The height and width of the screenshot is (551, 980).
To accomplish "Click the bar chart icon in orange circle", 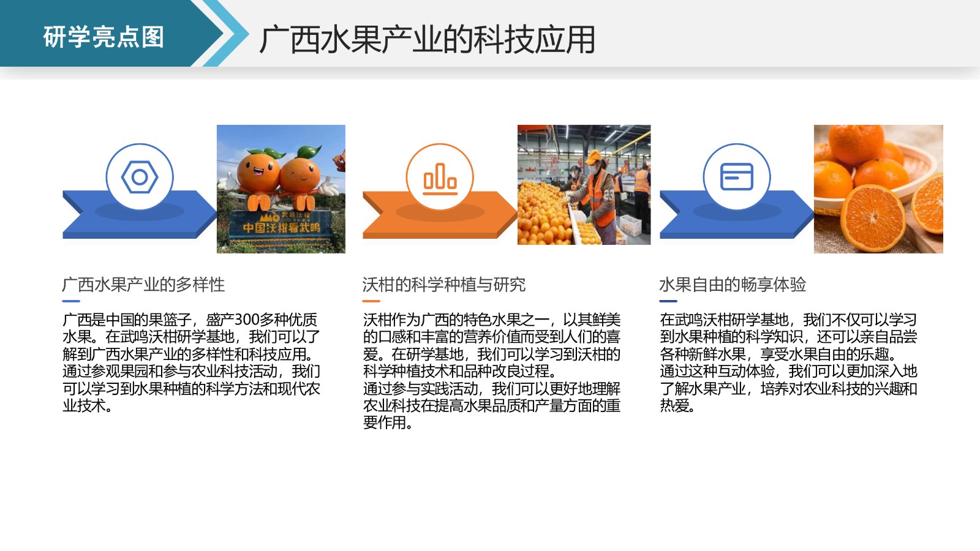I will [440, 178].
